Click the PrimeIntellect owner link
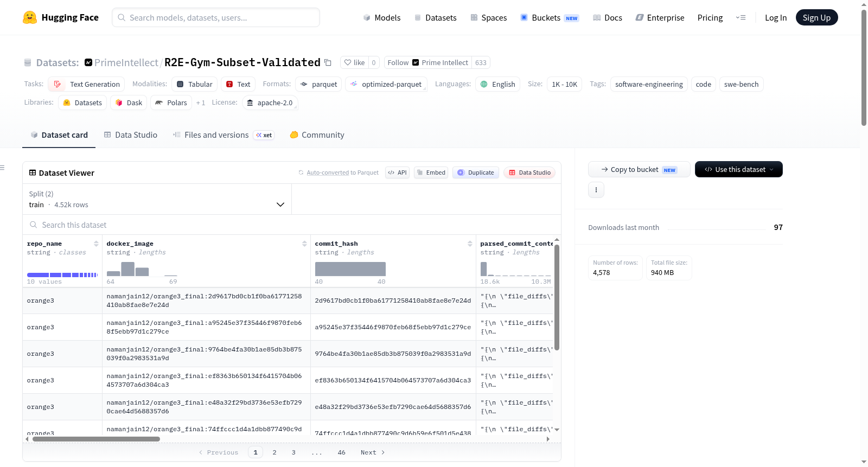 point(126,62)
